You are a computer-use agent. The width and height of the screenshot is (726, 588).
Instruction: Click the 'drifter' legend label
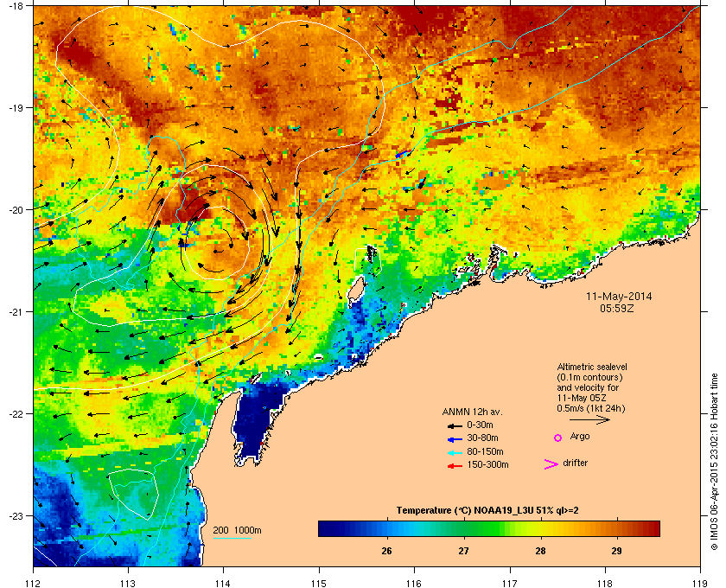point(575,463)
